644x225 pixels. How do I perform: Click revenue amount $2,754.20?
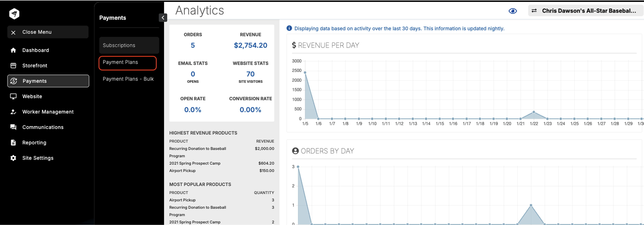coord(250,45)
